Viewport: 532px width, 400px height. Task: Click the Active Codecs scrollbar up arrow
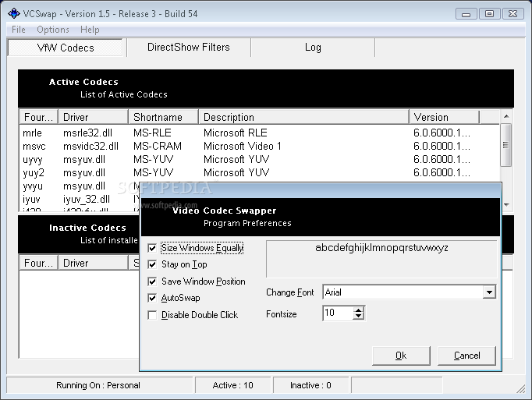click(506, 116)
